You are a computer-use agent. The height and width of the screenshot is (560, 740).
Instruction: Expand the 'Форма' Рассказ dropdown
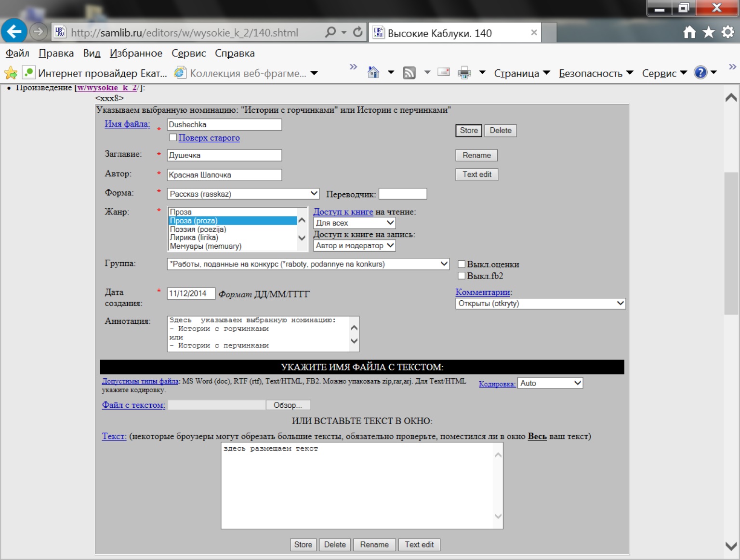tap(243, 194)
